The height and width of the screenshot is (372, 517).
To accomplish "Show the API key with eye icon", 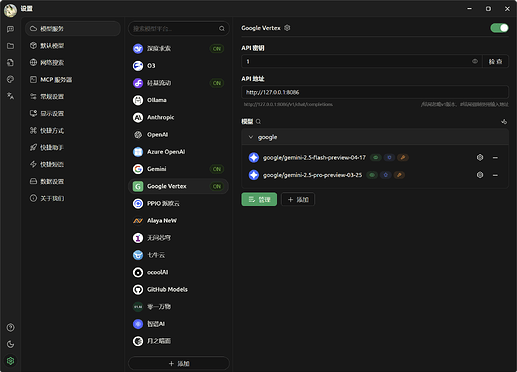I will coord(475,61).
